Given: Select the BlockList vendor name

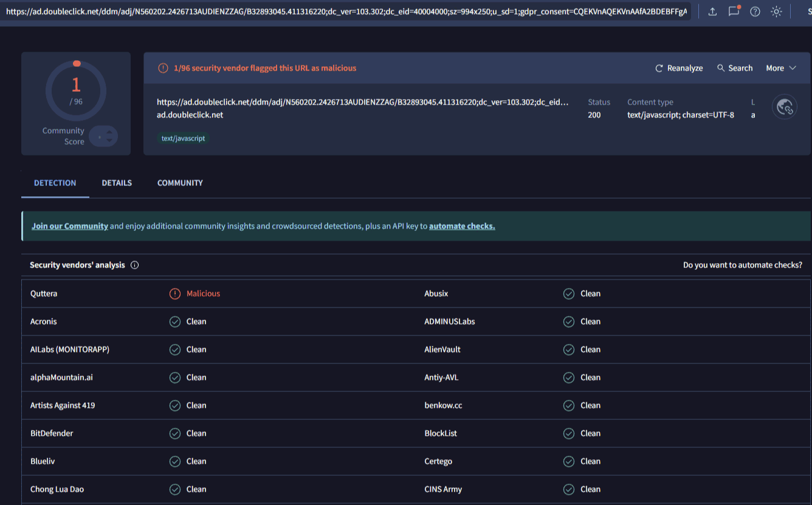Looking at the screenshot, I should coord(441,433).
